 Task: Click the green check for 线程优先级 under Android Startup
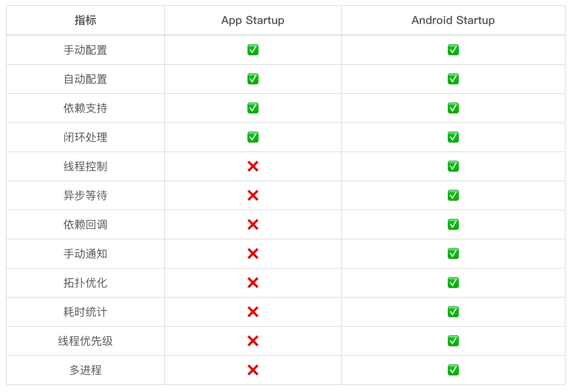(x=453, y=341)
